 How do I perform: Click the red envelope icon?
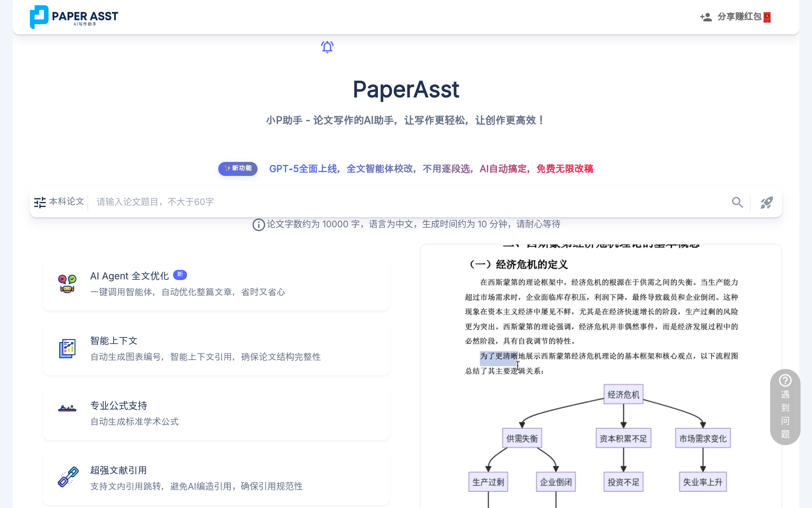point(767,17)
